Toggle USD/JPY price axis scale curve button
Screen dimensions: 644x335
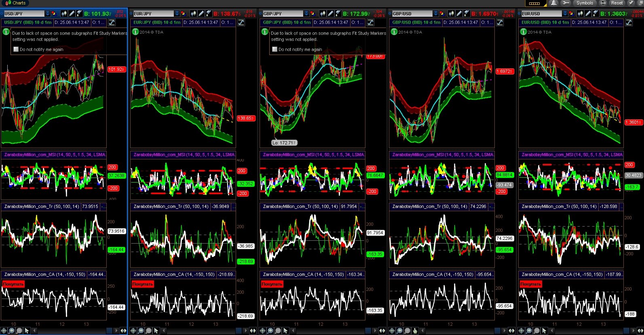[x=112, y=23]
